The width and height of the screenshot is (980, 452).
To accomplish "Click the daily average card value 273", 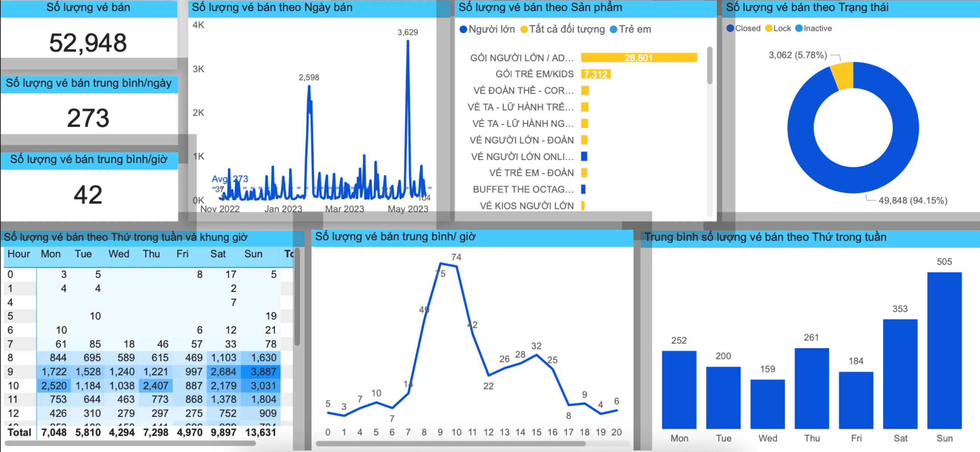I will point(88,118).
